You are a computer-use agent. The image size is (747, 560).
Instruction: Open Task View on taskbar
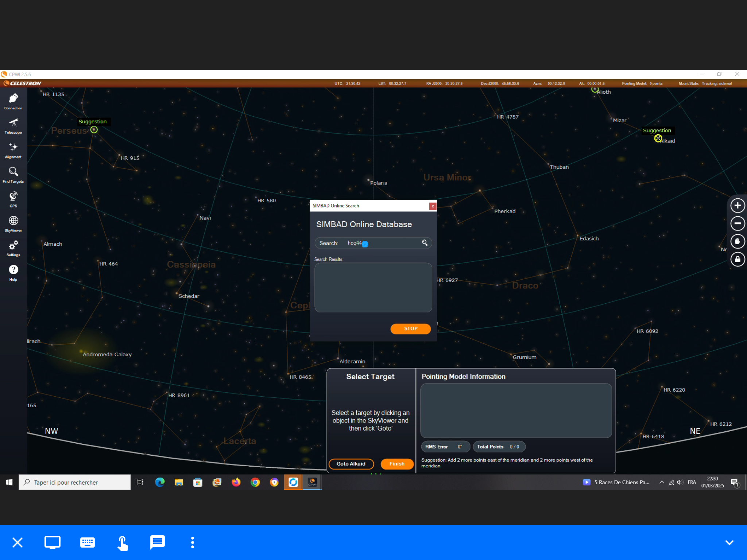pos(140,482)
